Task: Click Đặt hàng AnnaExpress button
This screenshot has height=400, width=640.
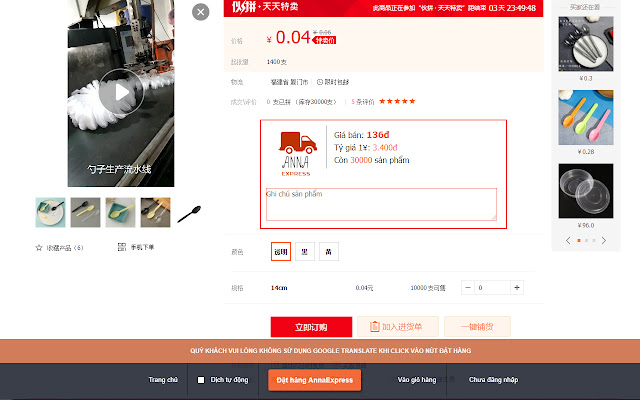Action: tap(315, 380)
